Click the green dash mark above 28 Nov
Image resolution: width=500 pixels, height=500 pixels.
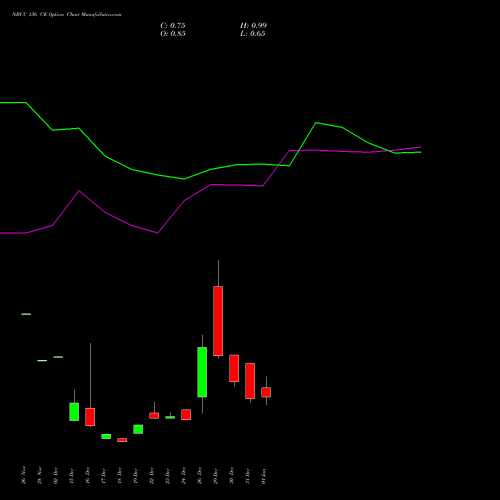click(x=42, y=360)
